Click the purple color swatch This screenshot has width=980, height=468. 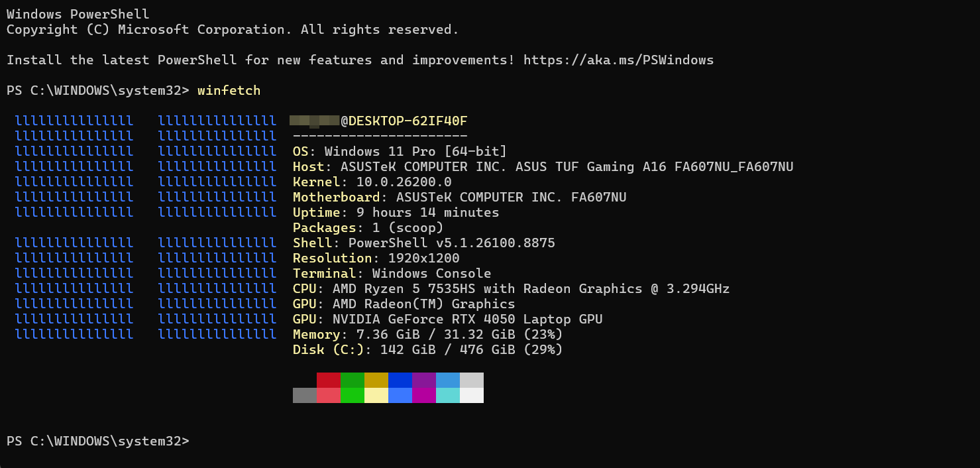pos(424,380)
